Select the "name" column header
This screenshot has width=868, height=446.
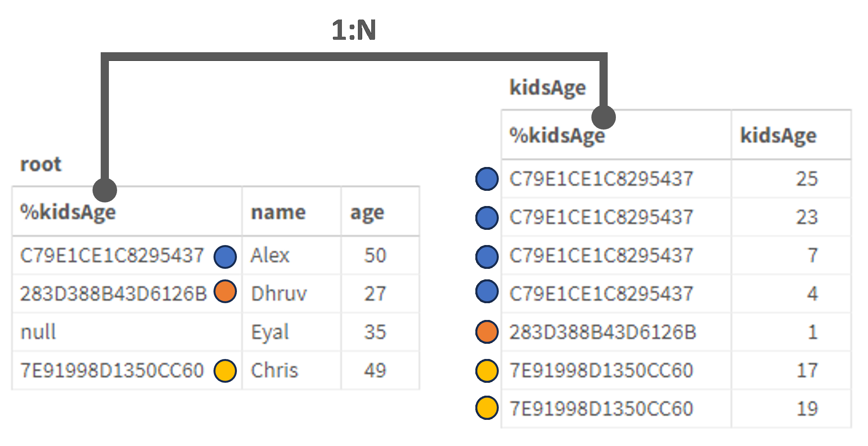[278, 212]
